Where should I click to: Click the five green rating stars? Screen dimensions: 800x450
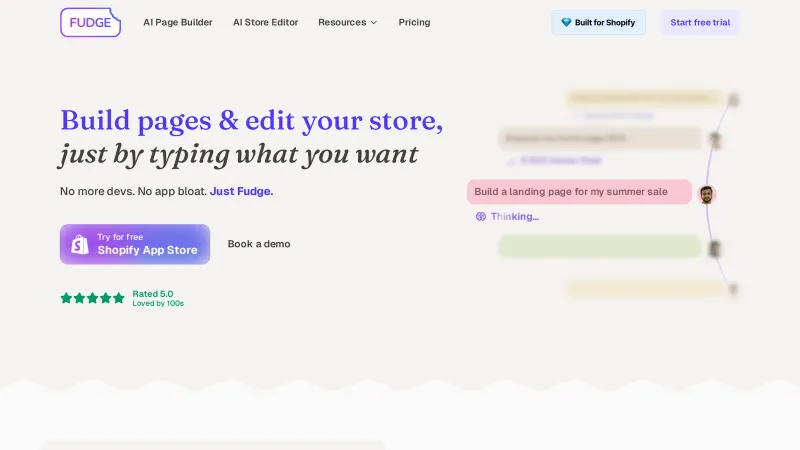click(92, 298)
